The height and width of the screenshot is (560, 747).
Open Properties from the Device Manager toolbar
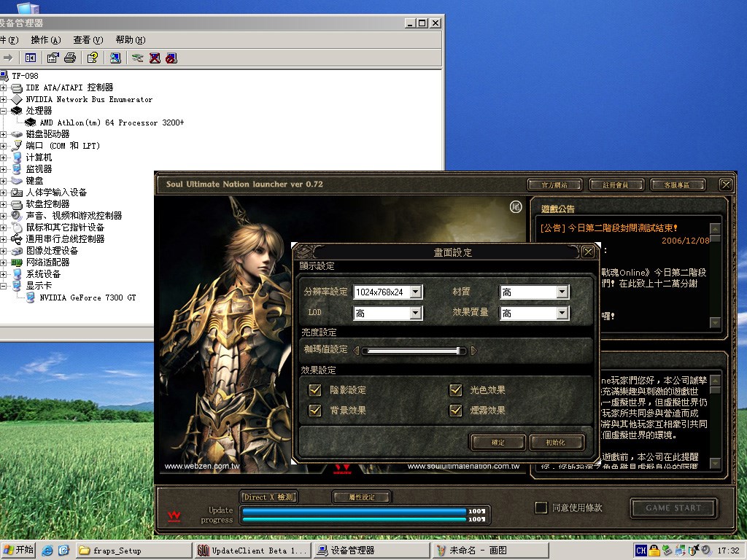(53, 58)
